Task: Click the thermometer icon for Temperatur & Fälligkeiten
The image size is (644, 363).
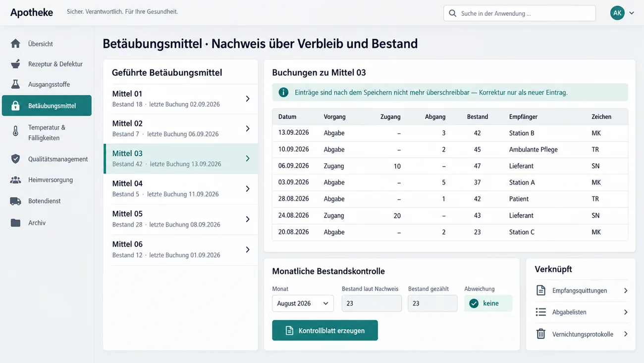Action: tap(15, 131)
